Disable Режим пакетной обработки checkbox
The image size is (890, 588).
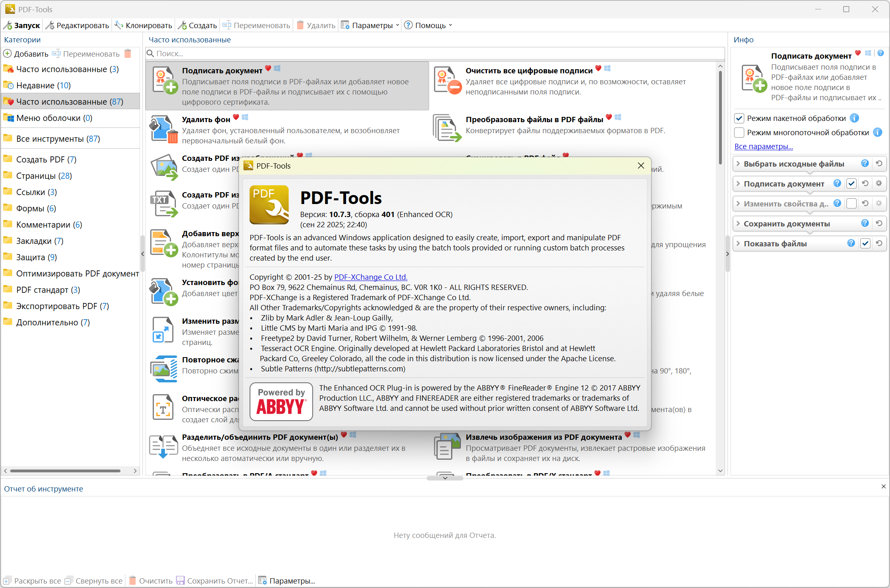[x=739, y=118]
